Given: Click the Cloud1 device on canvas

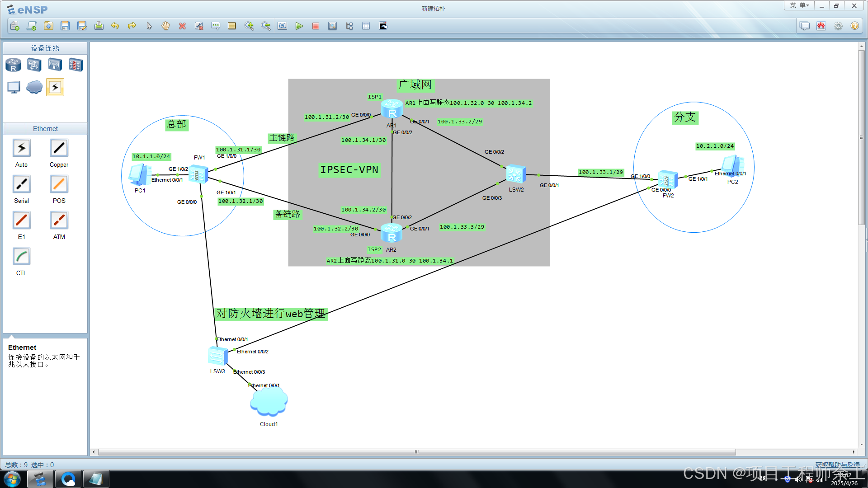Looking at the screenshot, I should coord(269,401).
